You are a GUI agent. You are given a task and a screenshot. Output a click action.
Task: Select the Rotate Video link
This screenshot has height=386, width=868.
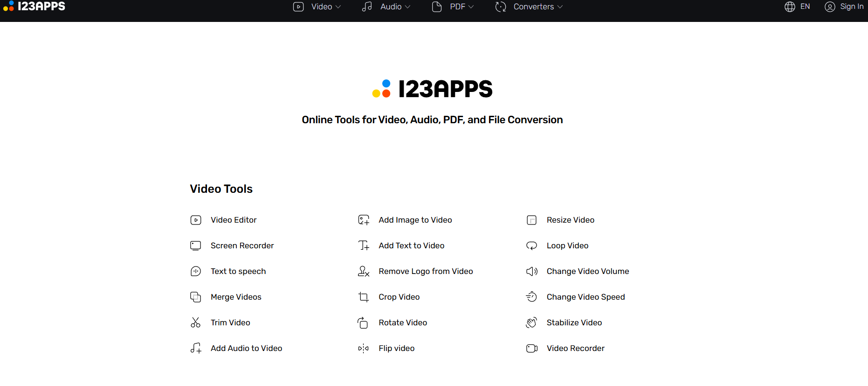[x=403, y=323]
